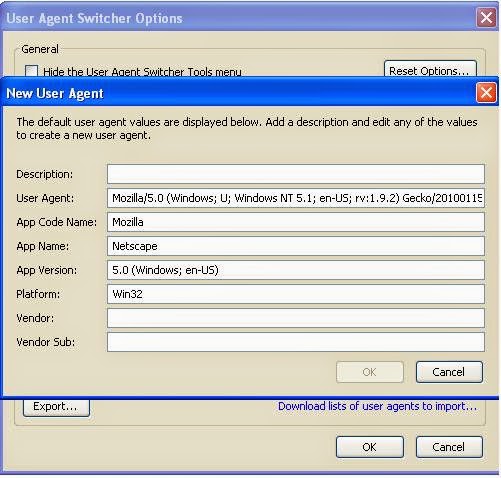Click the User Agent text field

(296, 198)
